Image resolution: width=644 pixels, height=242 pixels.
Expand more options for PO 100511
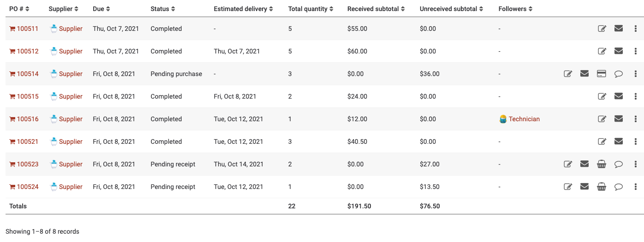(636, 29)
